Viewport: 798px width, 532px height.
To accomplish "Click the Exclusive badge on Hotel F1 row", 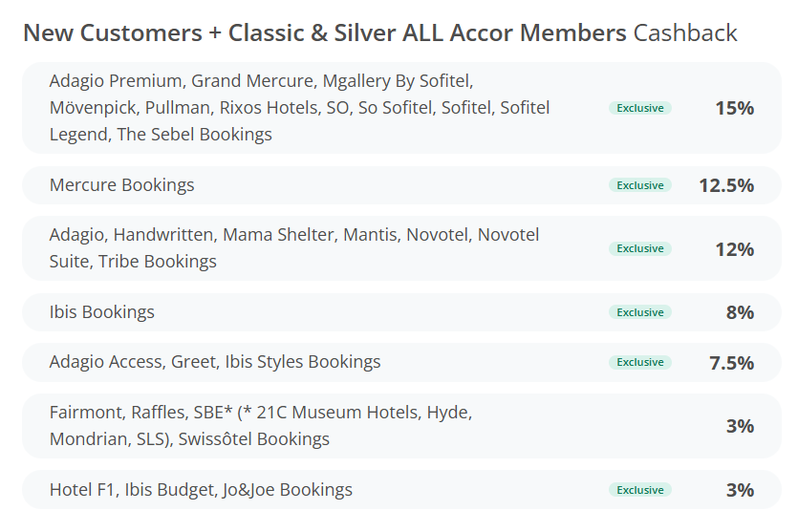I will coord(639,490).
